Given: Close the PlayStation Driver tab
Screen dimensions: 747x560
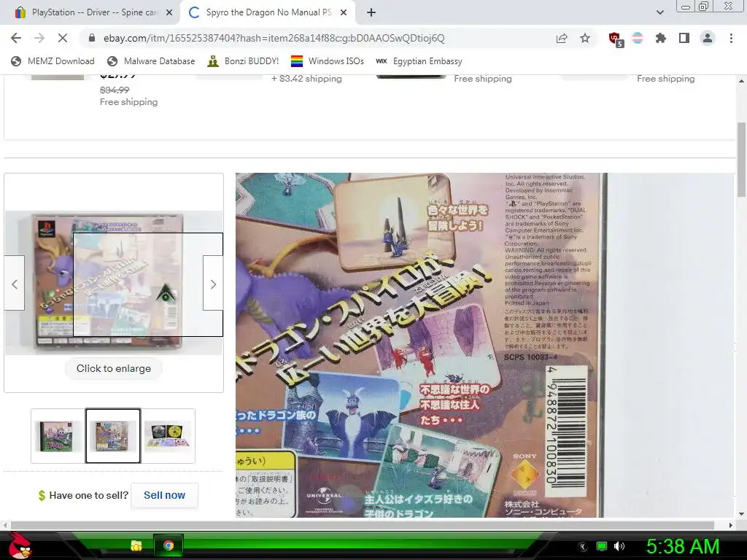Looking at the screenshot, I should 169,13.
